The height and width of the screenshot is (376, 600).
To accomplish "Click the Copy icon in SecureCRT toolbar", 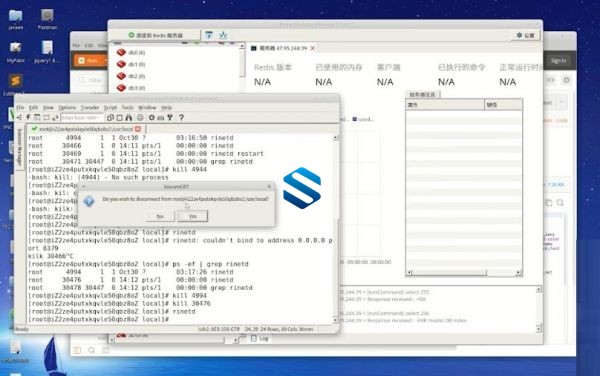I will pyautogui.click(x=110, y=117).
